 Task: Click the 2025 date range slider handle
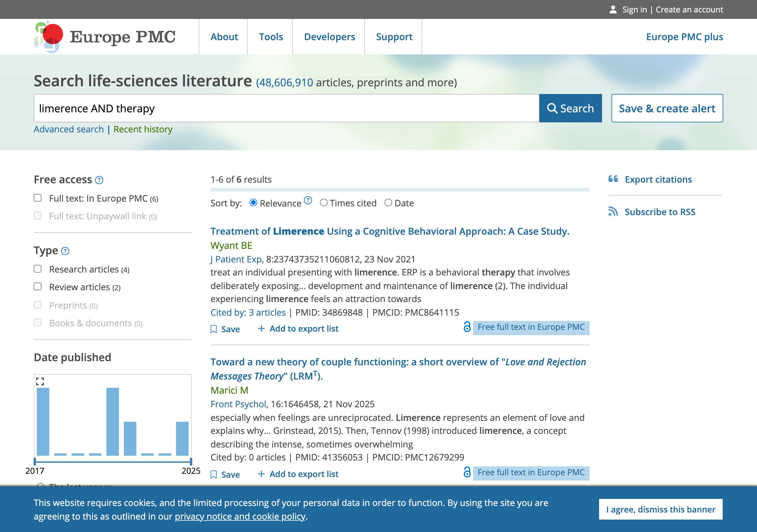[191, 461]
